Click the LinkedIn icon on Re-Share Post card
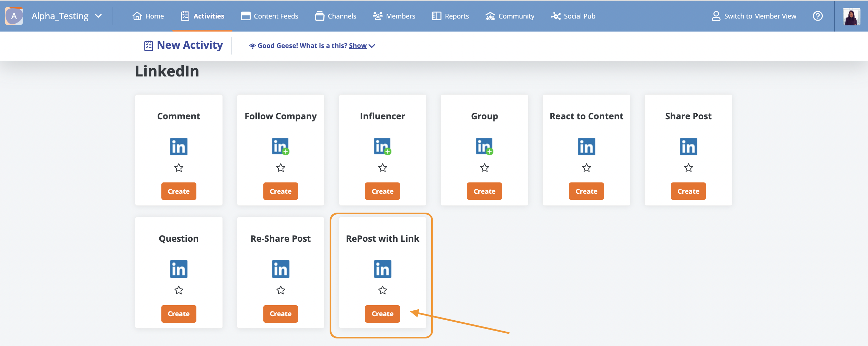The height and width of the screenshot is (346, 868). [x=281, y=269]
